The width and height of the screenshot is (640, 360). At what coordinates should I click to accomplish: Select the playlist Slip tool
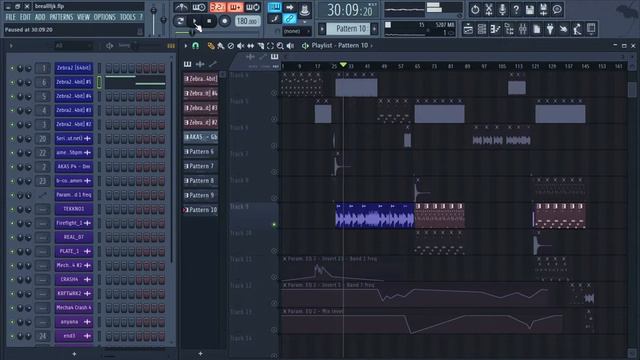250,46
